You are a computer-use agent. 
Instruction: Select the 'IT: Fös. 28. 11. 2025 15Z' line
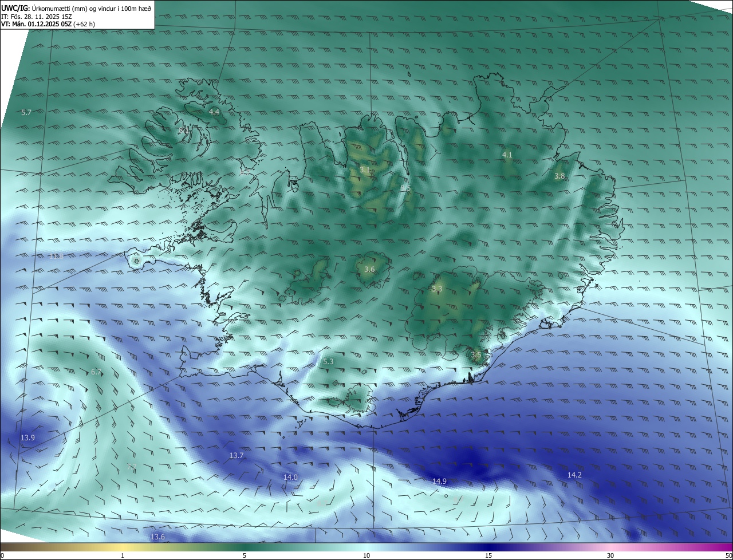pyautogui.click(x=36, y=17)
